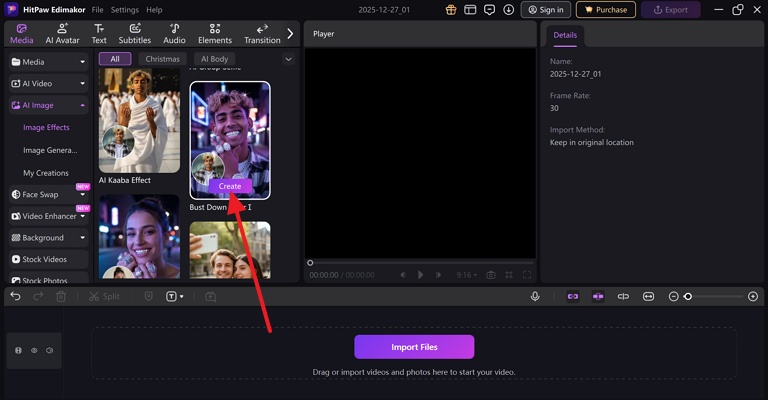Select the All filter chip
Screen dimensions: 768x400
coord(115,59)
